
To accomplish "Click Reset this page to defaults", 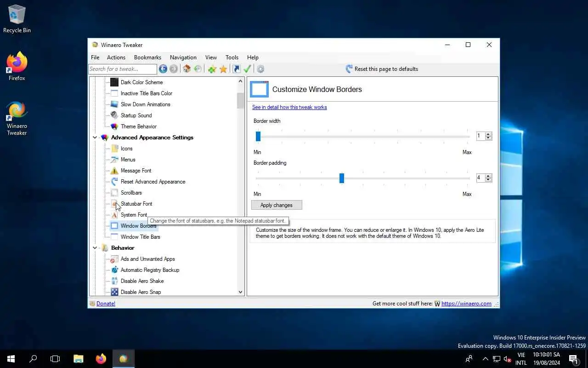I will pyautogui.click(x=382, y=69).
